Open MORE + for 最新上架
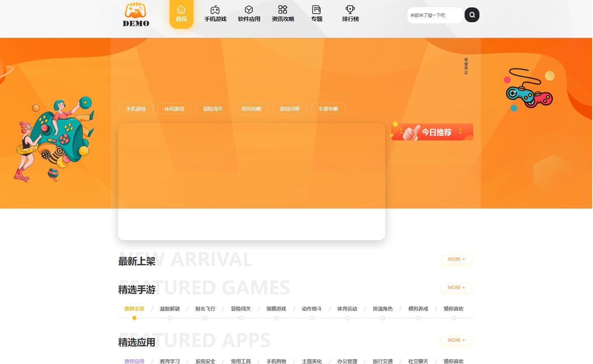This screenshot has width=593, height=364. point(456,260)
